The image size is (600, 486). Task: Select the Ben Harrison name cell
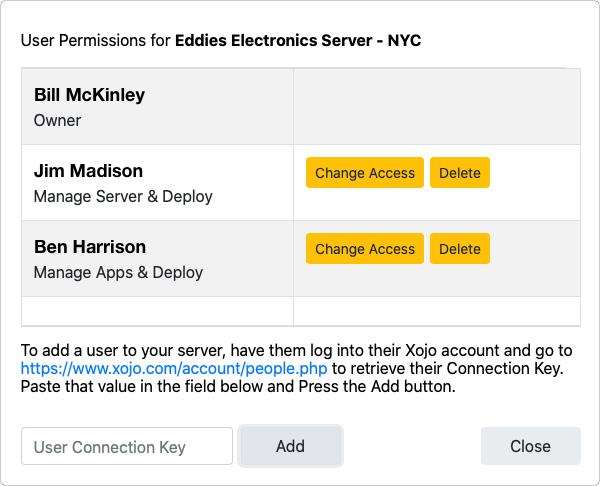point(90,247)
